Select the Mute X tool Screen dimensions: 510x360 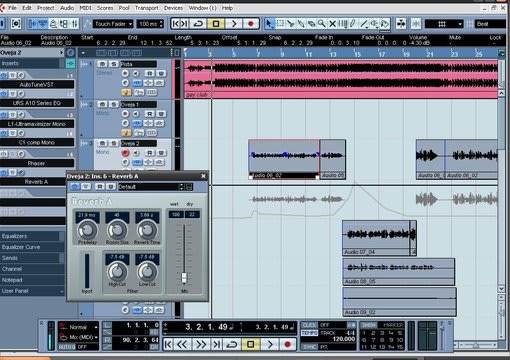[x=332, y=24]
